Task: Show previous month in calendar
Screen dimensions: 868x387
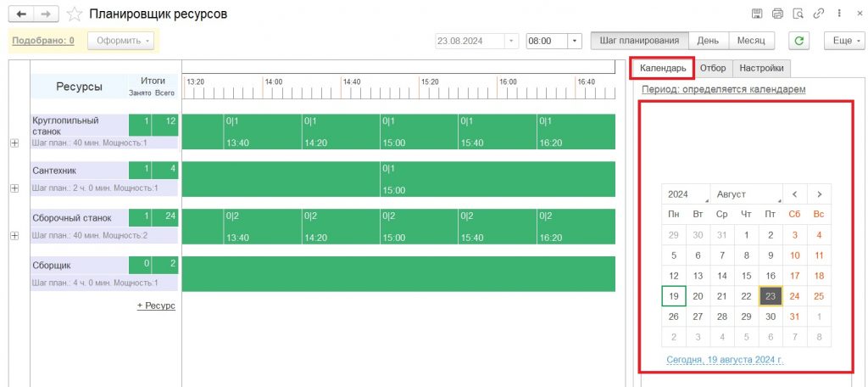Action: (795, 194)
